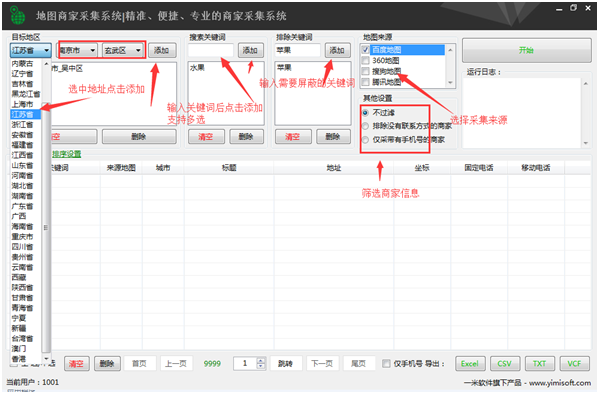Image resolution: width=599 pixels, height=394 pixels.
Task: Export results to VCF
Action: 574,363
